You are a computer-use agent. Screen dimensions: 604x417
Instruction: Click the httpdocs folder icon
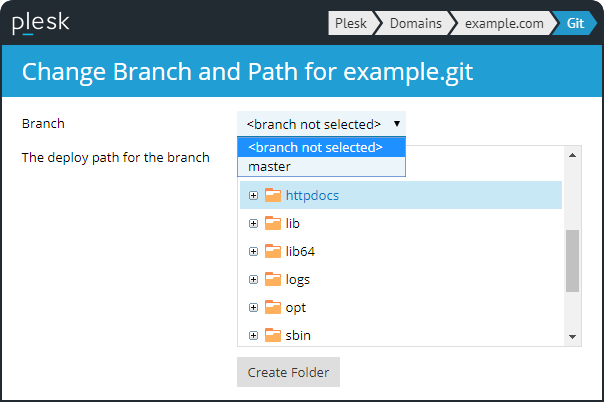273,195
